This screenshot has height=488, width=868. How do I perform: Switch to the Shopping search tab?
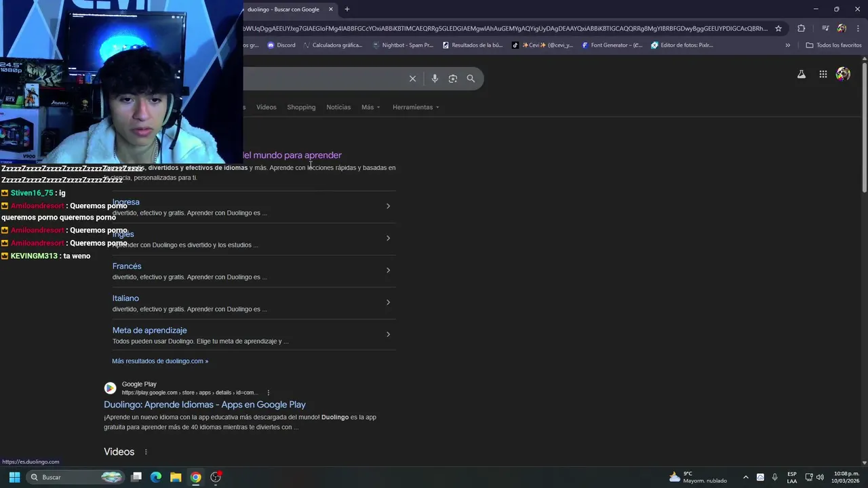click(x=301, y=107)
